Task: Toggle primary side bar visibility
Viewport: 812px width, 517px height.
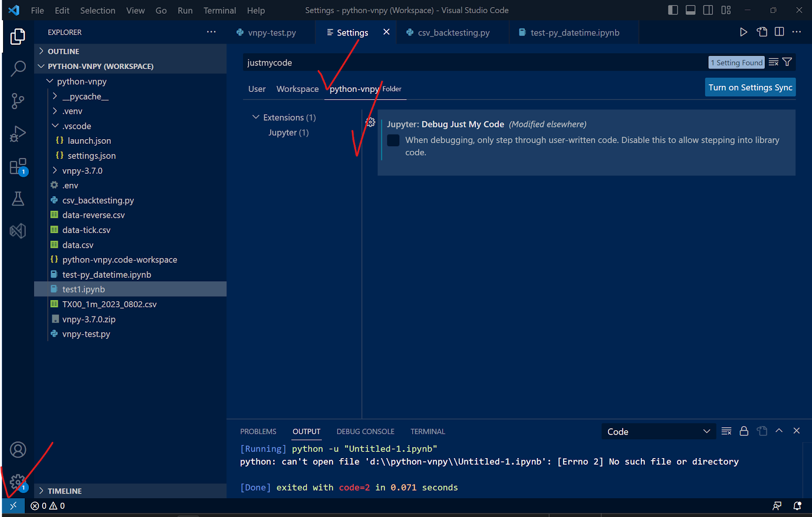Action: click(673, 10)
